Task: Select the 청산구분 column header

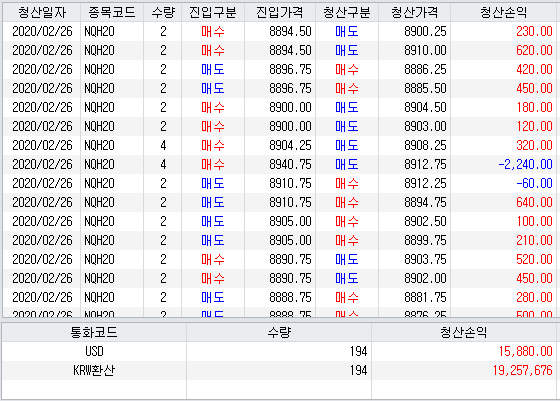Action: point(347,12)
